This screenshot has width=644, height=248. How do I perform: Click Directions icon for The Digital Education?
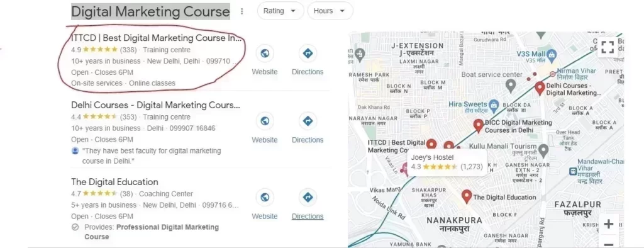[x=308, y=198]
